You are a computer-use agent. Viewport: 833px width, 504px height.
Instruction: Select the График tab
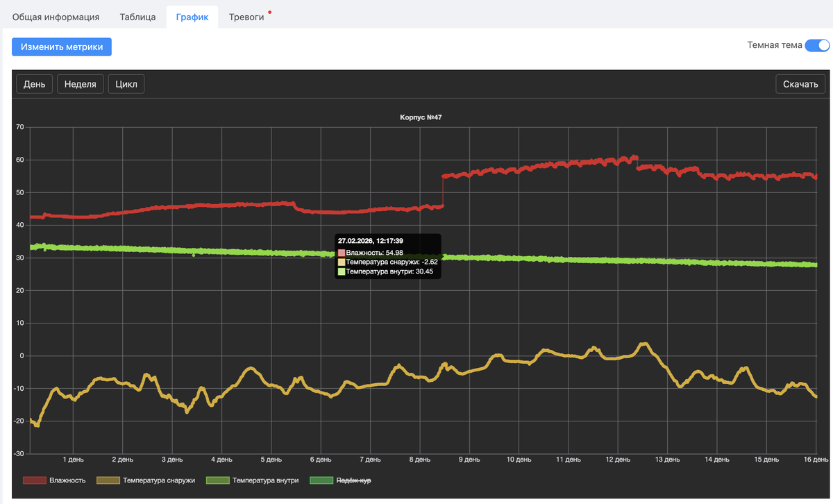pos(192,17)
